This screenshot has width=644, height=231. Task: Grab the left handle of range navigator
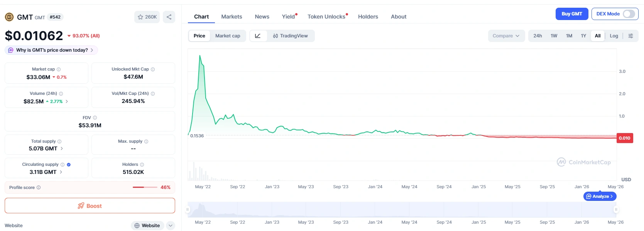click(x=188, y=209)
